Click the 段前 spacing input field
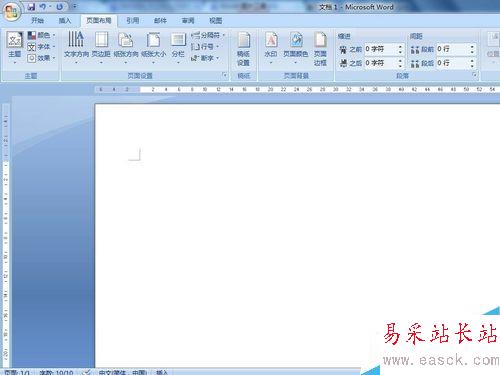500x375 pixels. [x=452, y=49]
